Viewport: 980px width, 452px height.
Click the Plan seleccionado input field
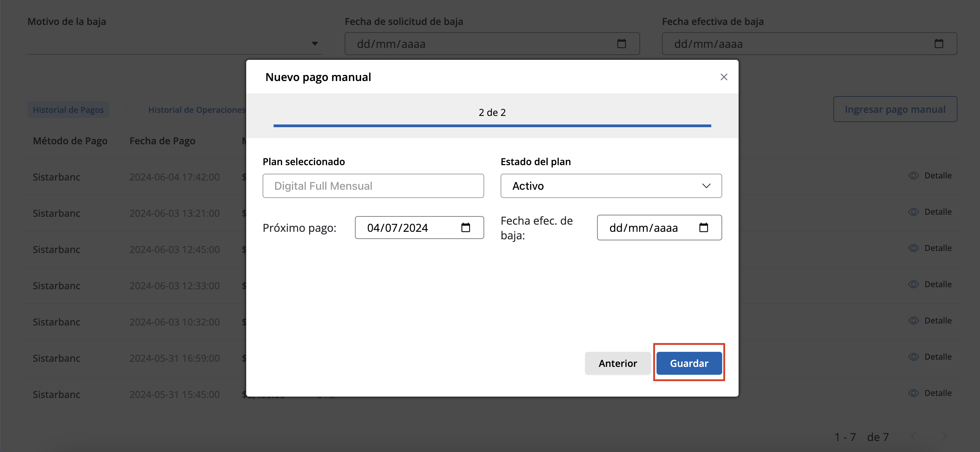[x=373, y=186]
